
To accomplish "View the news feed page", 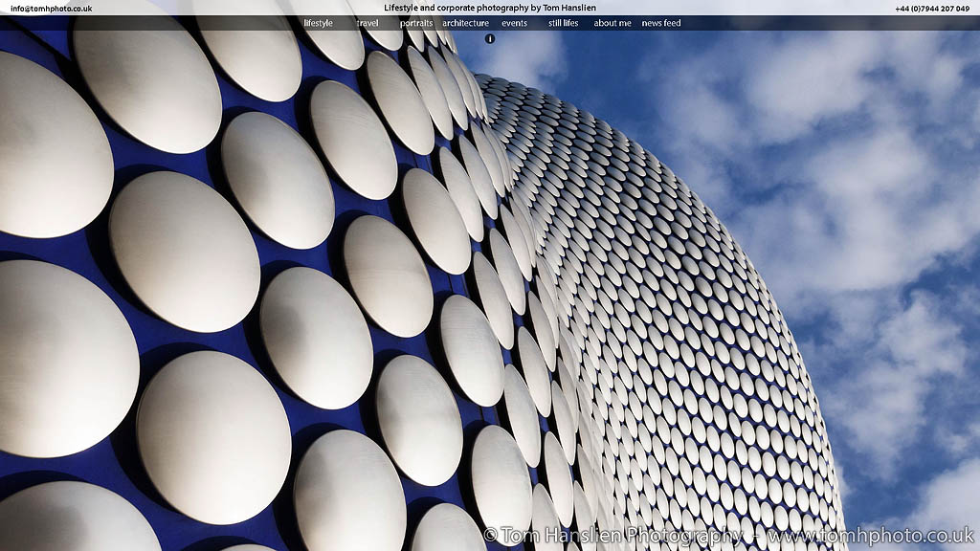I will point(661,23).
